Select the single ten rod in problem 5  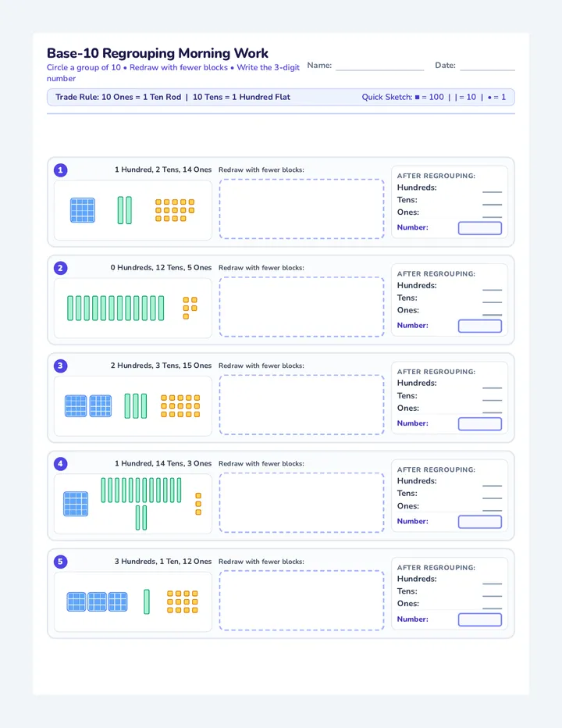(147, 602)
